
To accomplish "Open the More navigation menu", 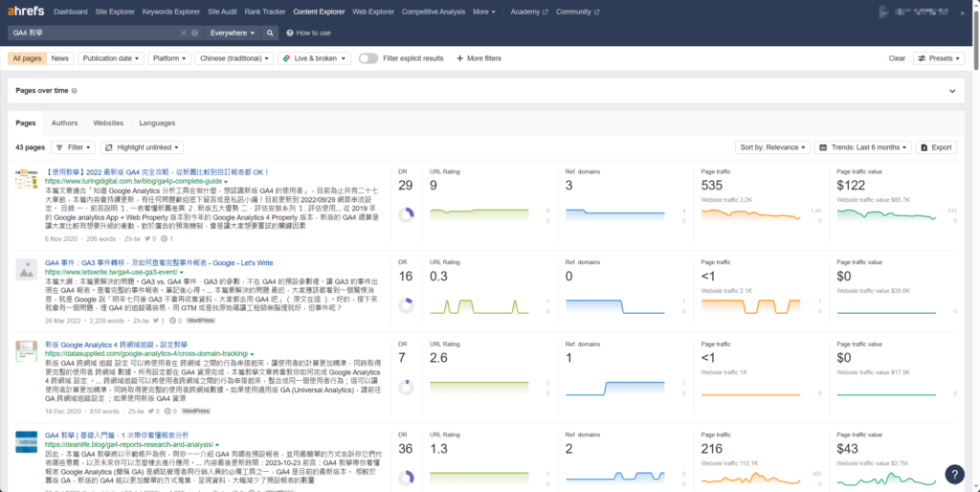I will coord(483,11).
